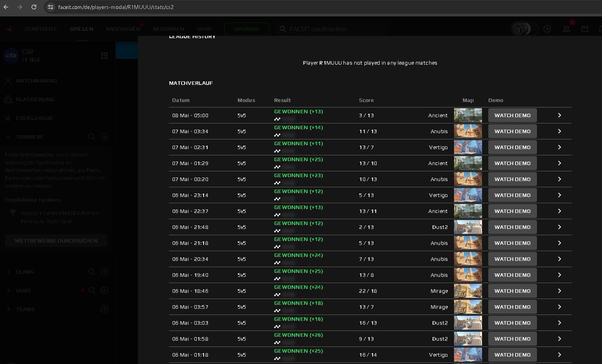Click the Matchmaking crossed-swords icon

tap(8, 80)
